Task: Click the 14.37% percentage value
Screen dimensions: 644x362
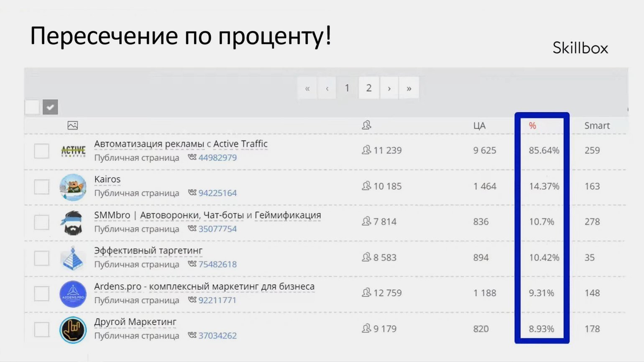Action: coord(544,186)
